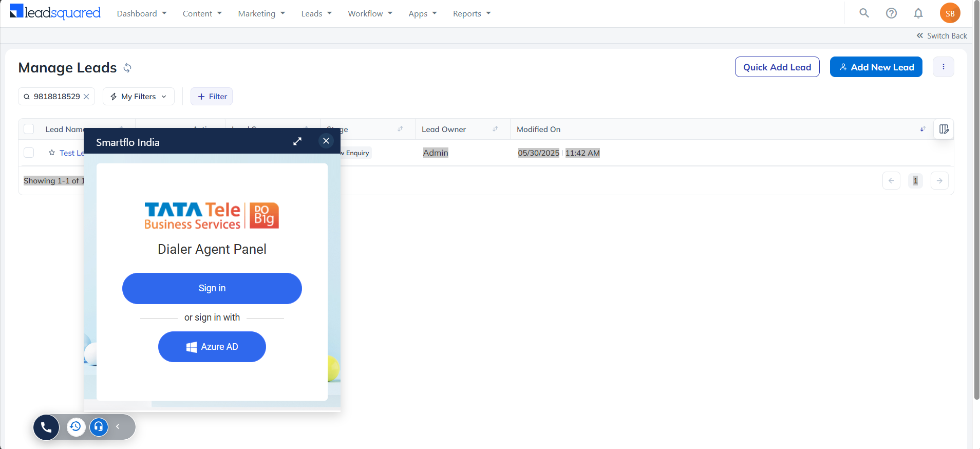
Task: Open the global search magnifier icon
Action: pyautogui.click(x=864, y=13)
